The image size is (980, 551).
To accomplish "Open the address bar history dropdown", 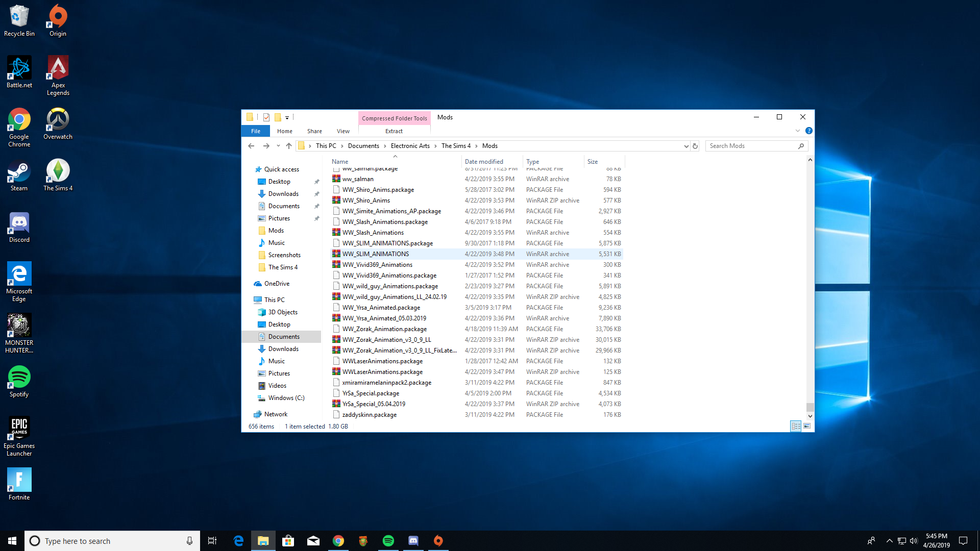I will (x=686, y=146).
